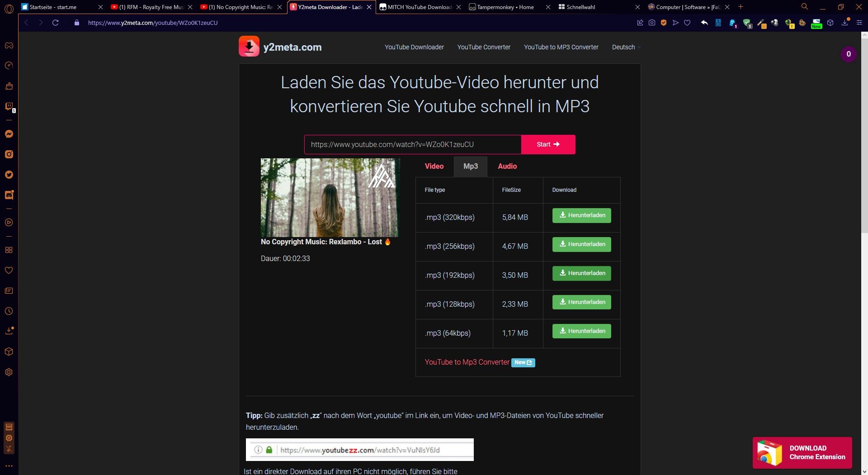The height and width of the screenshot is (475, 868).
Task: Expand the Deutsch language dropdown
Action: click(626, 47)
